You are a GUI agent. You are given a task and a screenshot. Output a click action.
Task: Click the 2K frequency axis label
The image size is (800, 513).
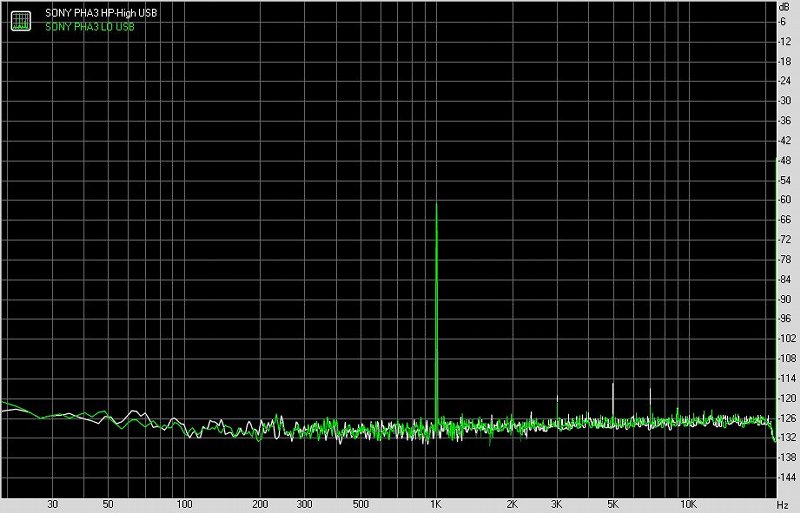tap(512, 504)
